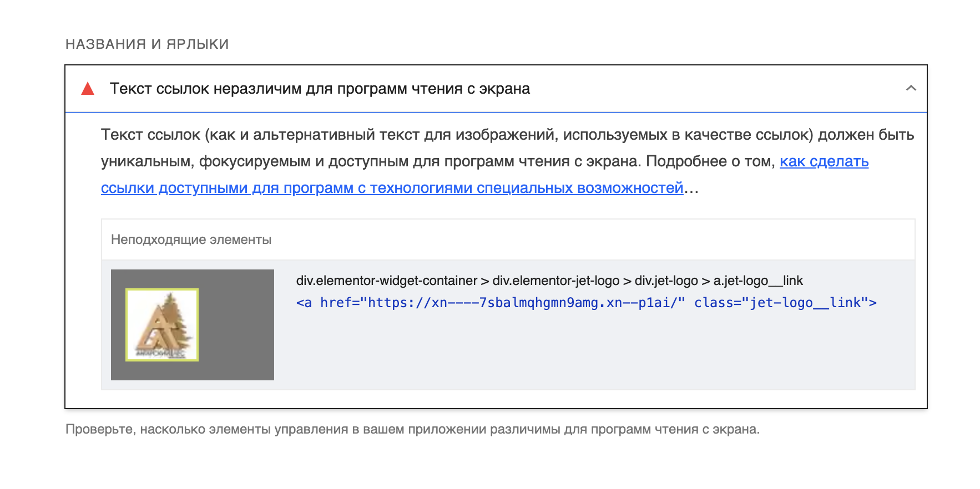Screen dimensions: 980x489
Task: Click the red warning triangle icon
Action: 88,89
